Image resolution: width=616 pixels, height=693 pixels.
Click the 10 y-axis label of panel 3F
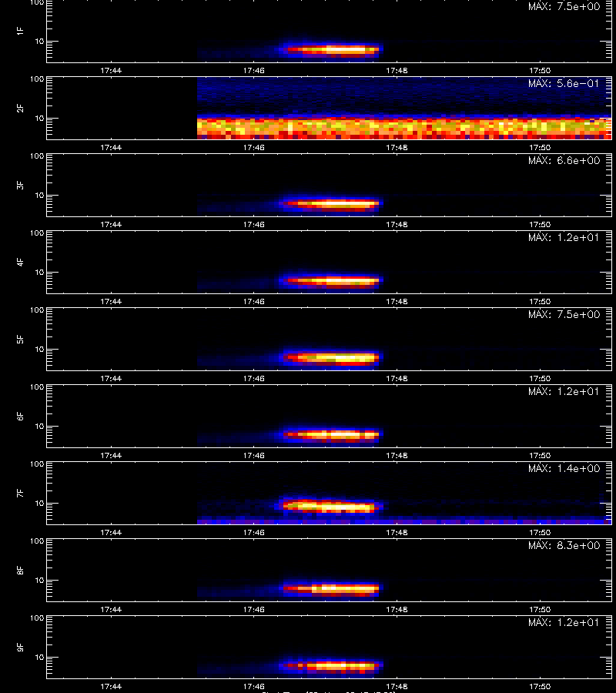40,195
